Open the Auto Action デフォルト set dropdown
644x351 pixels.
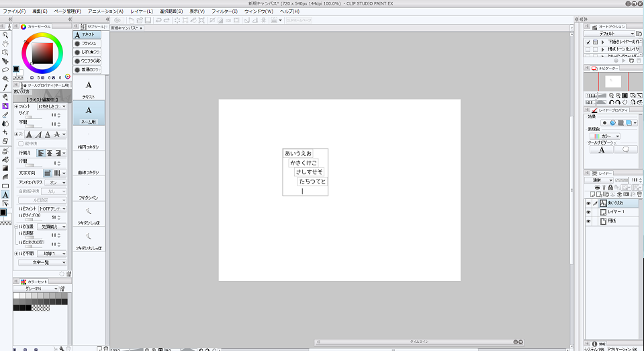pyautogui.click(x=610, y=34)
